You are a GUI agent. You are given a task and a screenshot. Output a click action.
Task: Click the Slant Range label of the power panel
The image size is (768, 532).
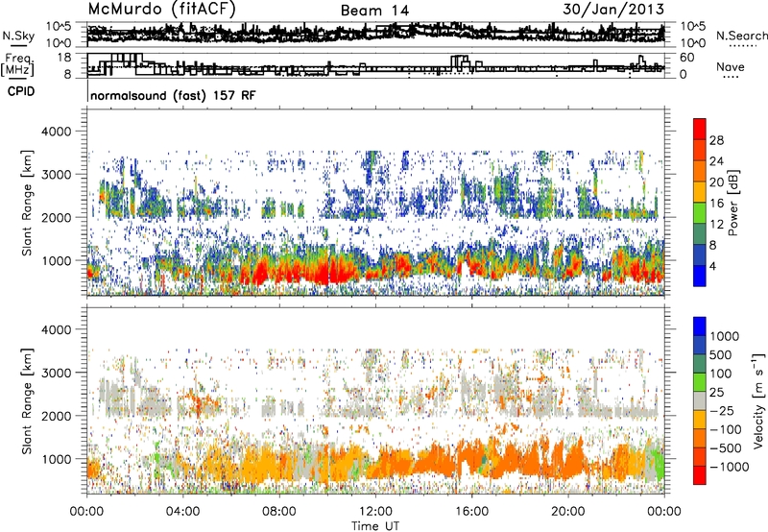pos(27,204)
